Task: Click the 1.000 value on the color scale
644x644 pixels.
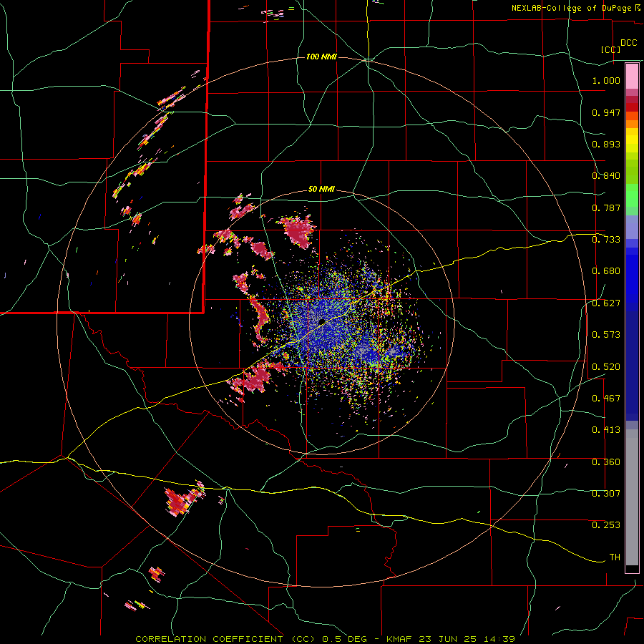Action: pyautogui.click(x=606, y=80)
